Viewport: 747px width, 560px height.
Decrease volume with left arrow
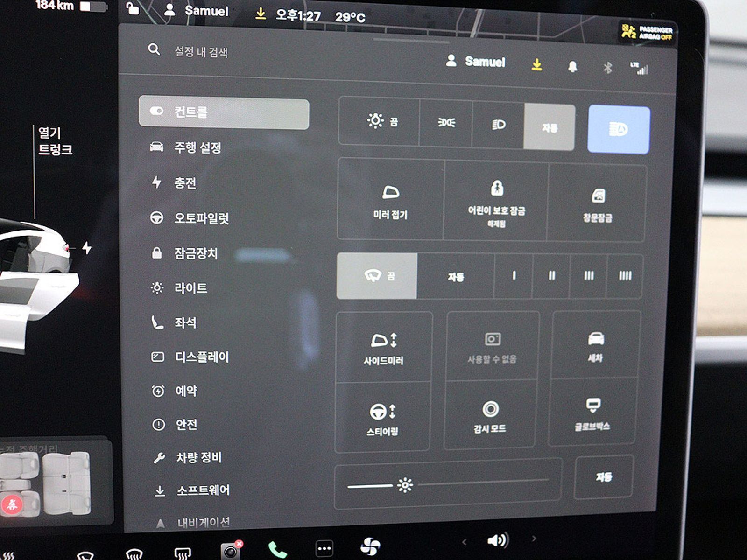464,542
